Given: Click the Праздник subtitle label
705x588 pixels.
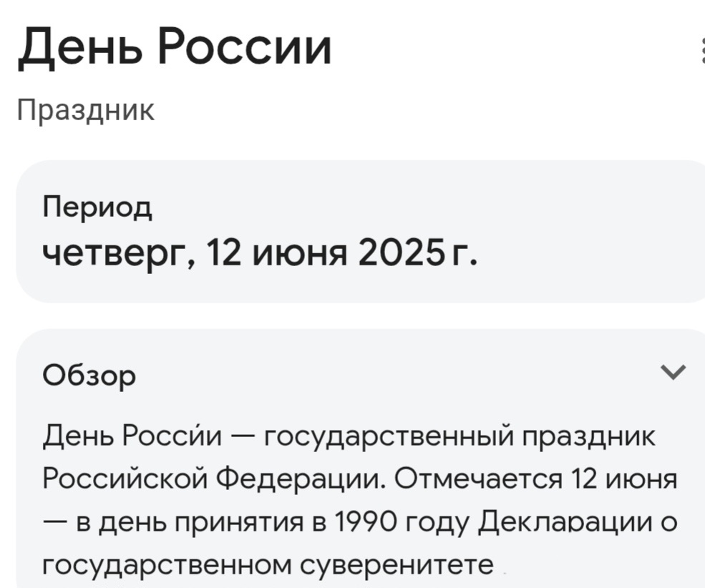Looking at the screenshot, I should click(x=86, y=110).
